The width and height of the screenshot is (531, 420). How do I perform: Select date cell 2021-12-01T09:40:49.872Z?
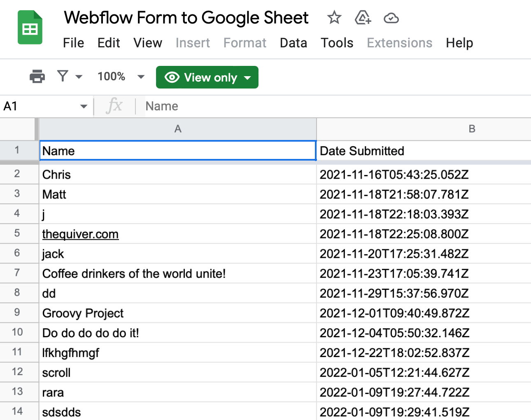click(424, 313)
